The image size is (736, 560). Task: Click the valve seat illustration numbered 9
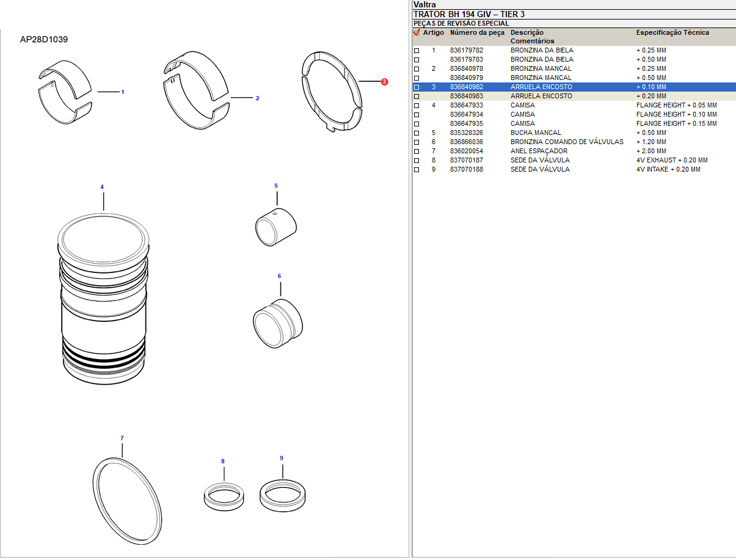tap(282, 494)
